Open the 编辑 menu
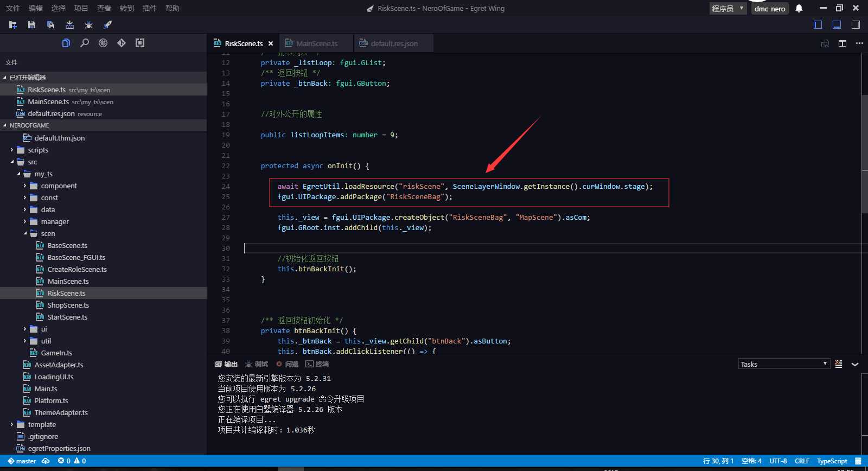The height and width of the screenshot is (471, 868). pos(35,8)
